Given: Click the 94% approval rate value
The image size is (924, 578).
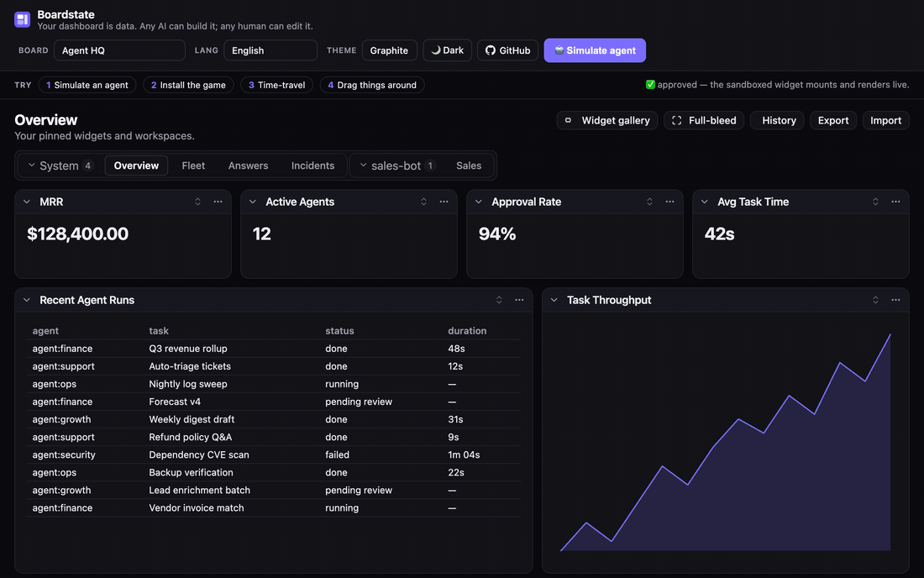Looking at the screenshot, I should click(497, 234).
